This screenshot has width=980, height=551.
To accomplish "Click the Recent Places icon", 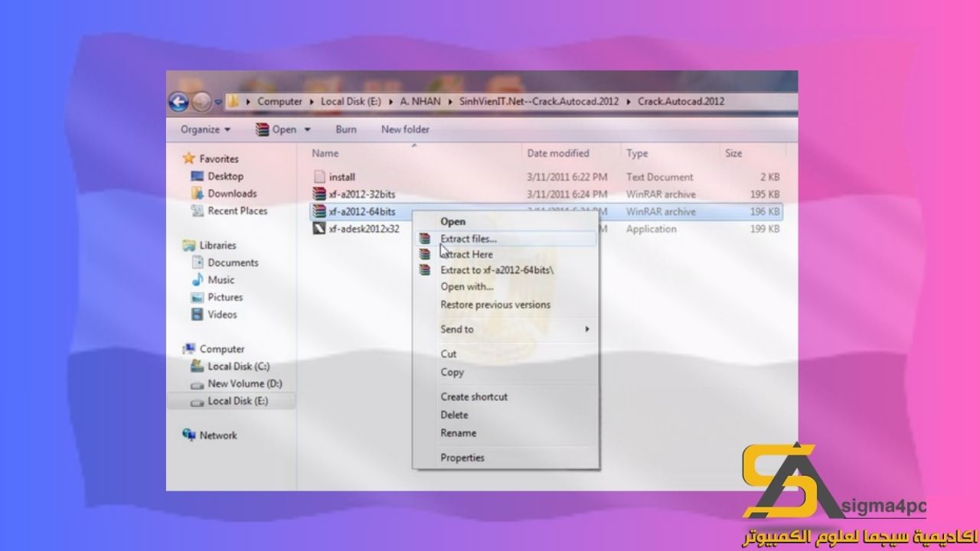I will [x=197, y=210].
